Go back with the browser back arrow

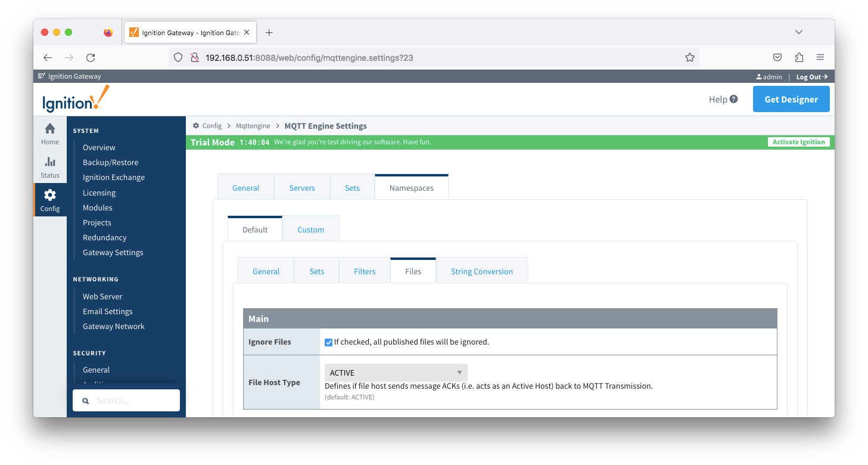click(x=48, y=58)
